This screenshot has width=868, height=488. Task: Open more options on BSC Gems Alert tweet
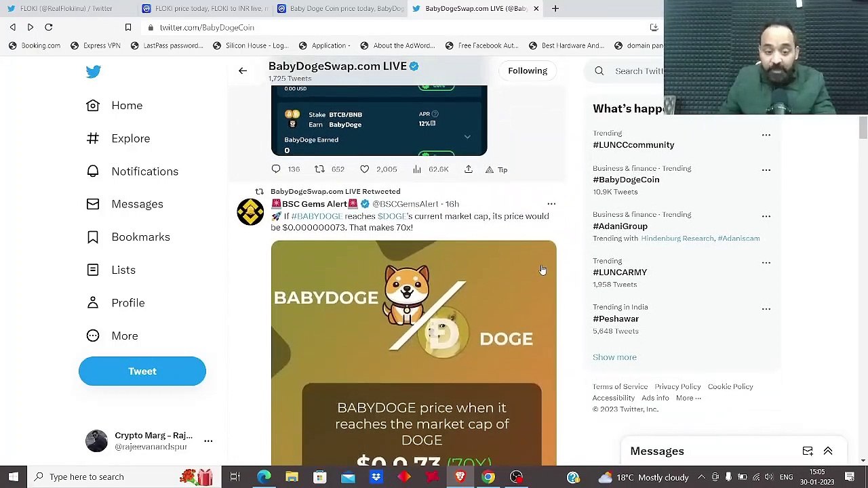tap(551, 204)
